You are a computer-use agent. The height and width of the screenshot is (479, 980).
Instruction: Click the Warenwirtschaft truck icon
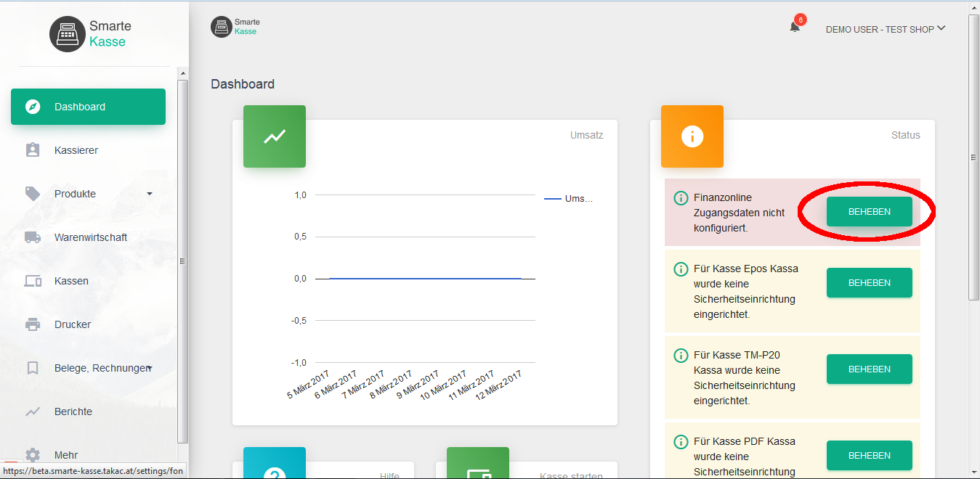click(33, 237)
